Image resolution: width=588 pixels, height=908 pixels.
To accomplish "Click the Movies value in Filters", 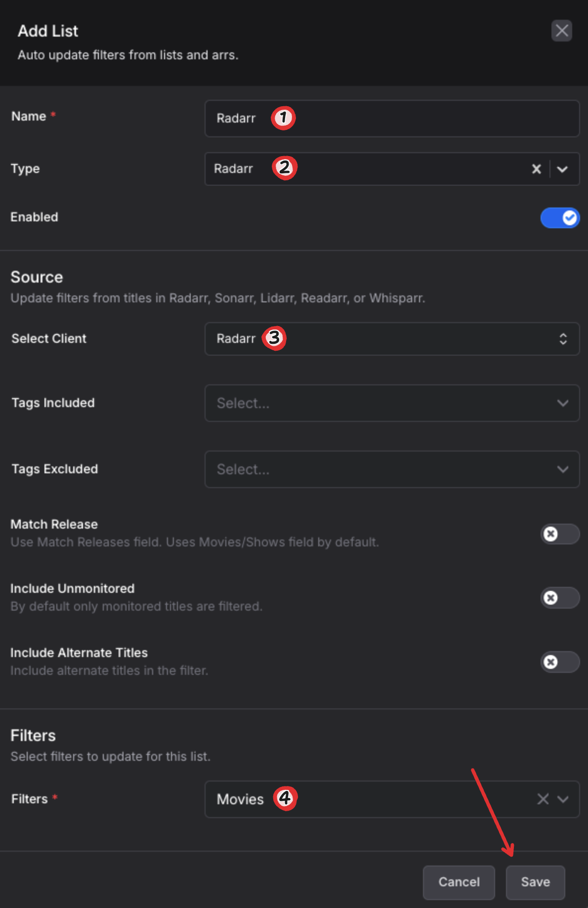I will point(240,799).
